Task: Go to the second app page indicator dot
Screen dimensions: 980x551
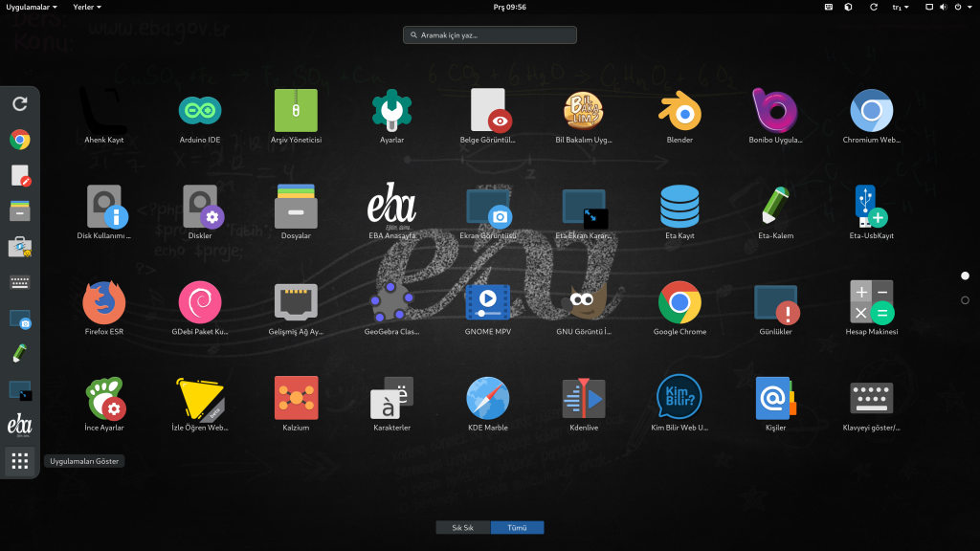Action: coord(965,300)
